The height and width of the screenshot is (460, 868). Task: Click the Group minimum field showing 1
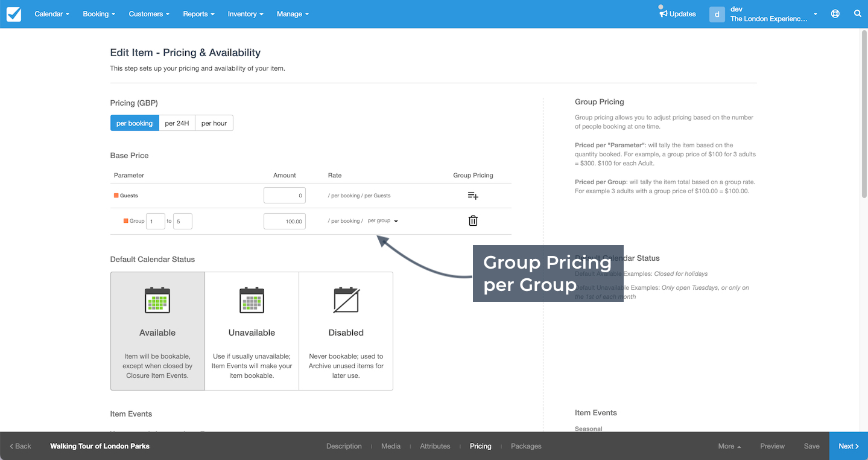point(156,221)
